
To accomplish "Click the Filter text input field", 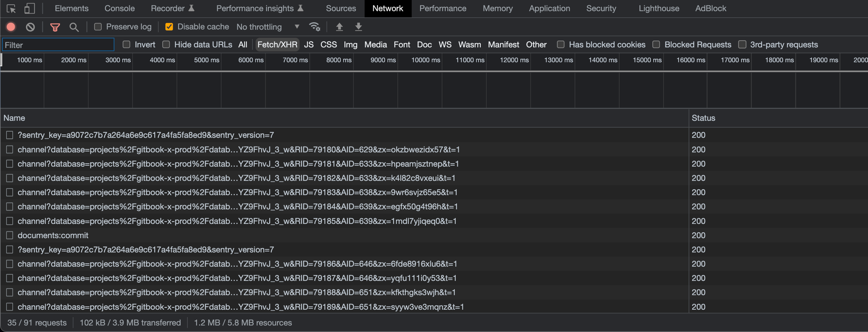I will click(58, 45).
